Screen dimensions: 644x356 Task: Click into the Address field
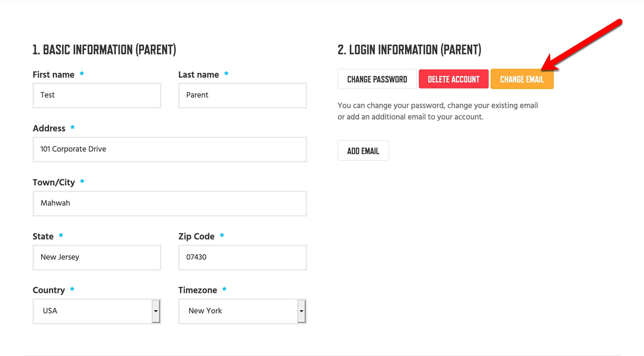[170, 149]
